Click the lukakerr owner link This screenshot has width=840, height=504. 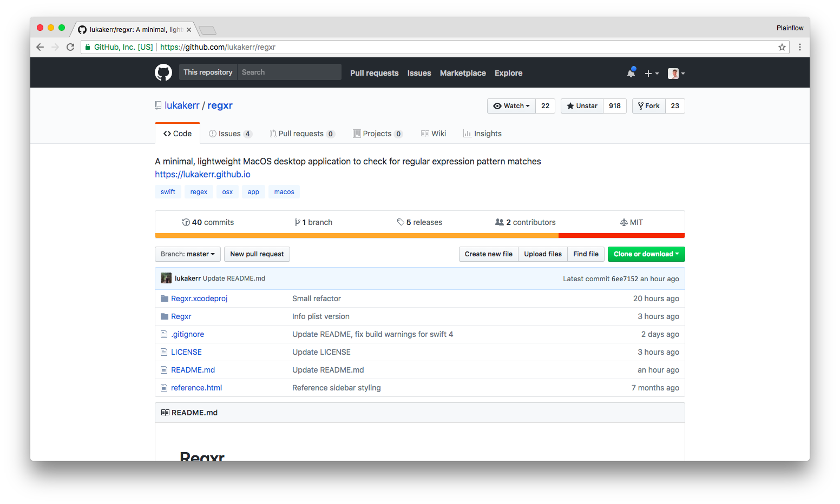(x=182, y=105)
